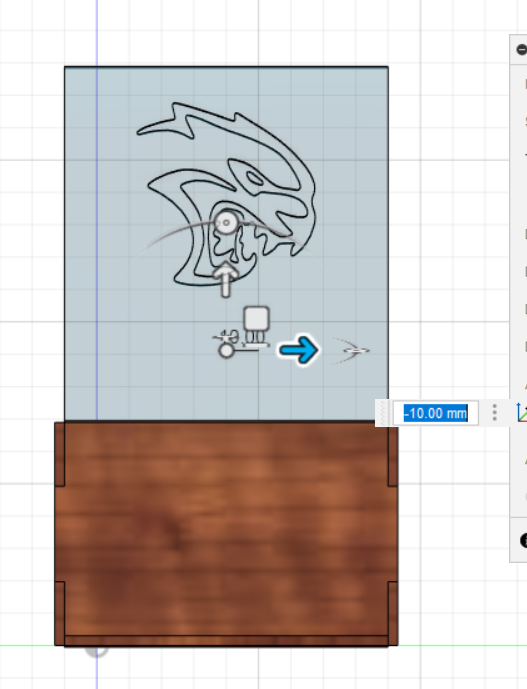Select the square planar move manipulator
Viewport: 527px width, 689px height.
click(x=256, y=319)
